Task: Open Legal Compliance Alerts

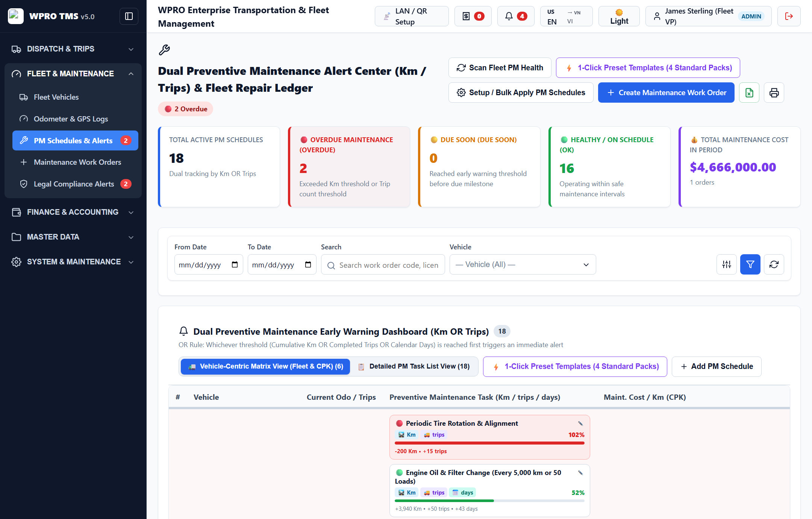Action: pyautogui.click(x=75, y=184)
